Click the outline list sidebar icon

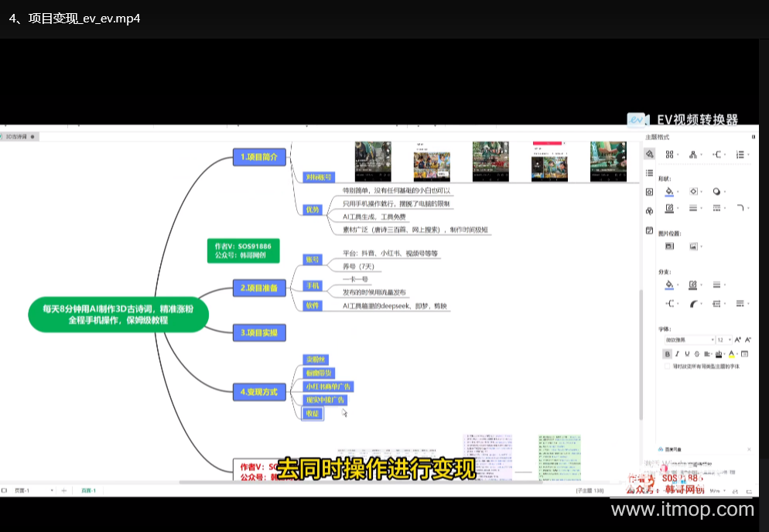(x=649, y=172)
